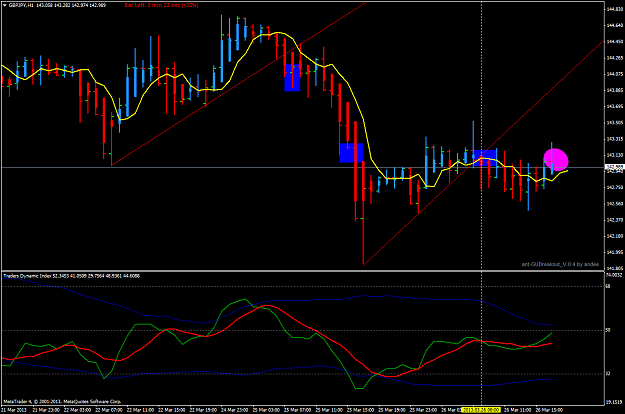Click the yellow highlighted 2013.03.26 08:00 date label

click(x=480, y=410)
